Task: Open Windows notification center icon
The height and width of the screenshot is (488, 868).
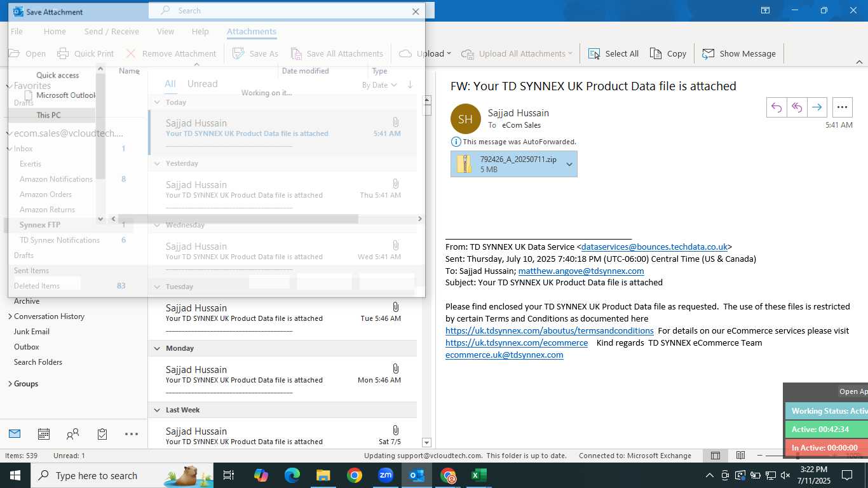Action: [x=847, y=475]
